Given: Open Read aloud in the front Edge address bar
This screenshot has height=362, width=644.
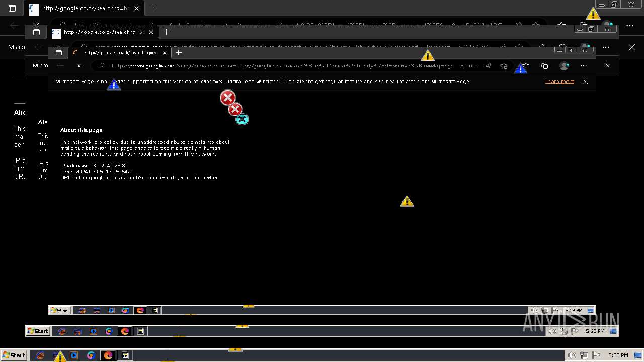Looking at the screenshot, I should click(488, 66).
